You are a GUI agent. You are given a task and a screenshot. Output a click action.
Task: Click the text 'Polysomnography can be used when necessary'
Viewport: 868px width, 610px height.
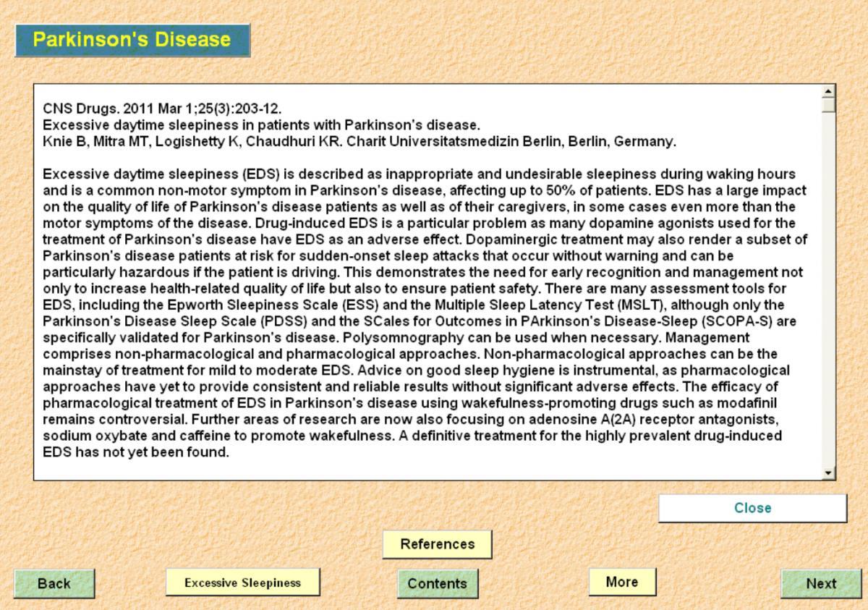(502, 337)
